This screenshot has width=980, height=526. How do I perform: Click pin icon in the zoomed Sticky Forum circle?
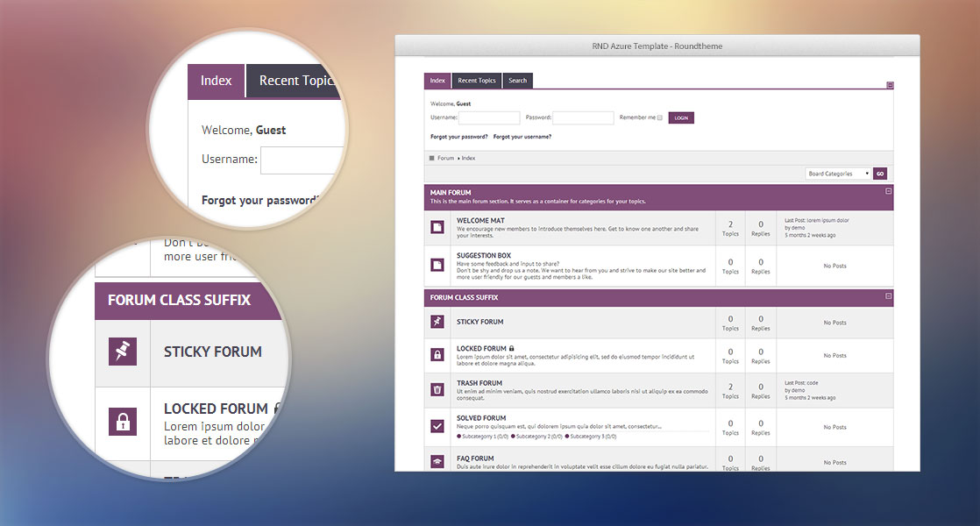(x=123, y=351)
